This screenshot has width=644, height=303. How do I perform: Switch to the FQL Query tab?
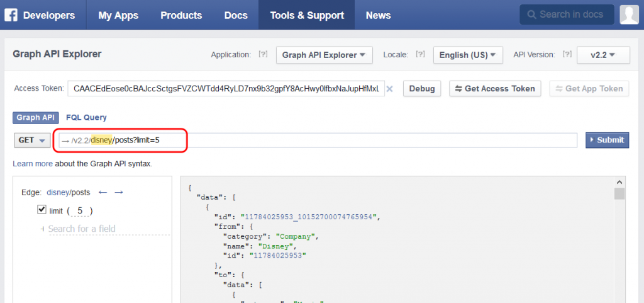click(86, 118)
